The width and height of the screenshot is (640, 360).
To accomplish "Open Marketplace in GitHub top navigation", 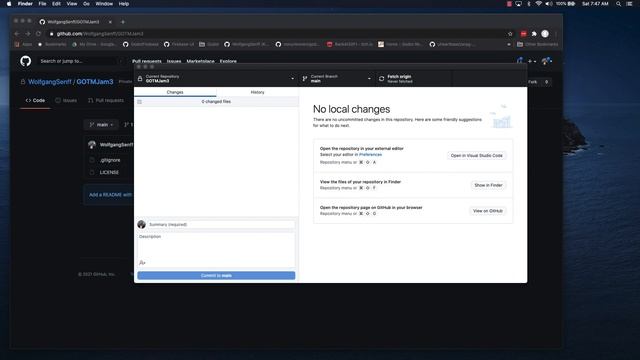I will pyautogui.click(x=200, y=61).
